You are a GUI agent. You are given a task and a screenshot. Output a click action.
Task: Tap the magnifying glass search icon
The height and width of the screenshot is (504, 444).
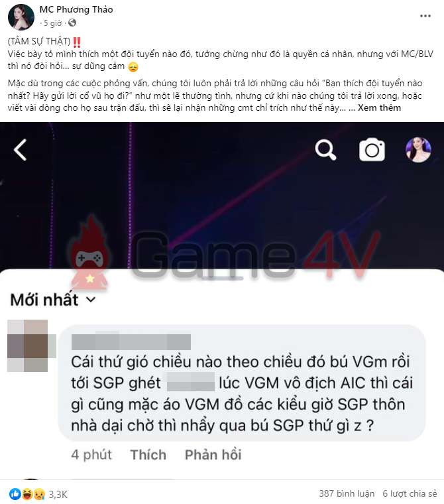325,150
